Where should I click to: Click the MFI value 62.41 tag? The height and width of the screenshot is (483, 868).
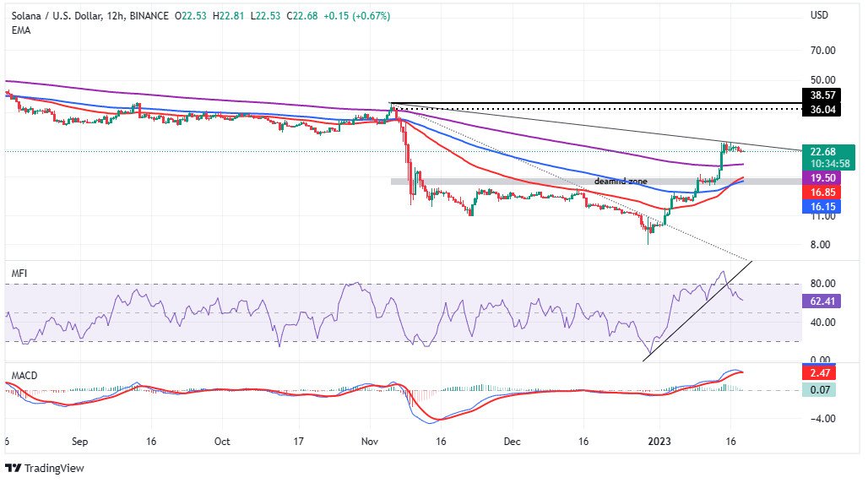point(822,301)
